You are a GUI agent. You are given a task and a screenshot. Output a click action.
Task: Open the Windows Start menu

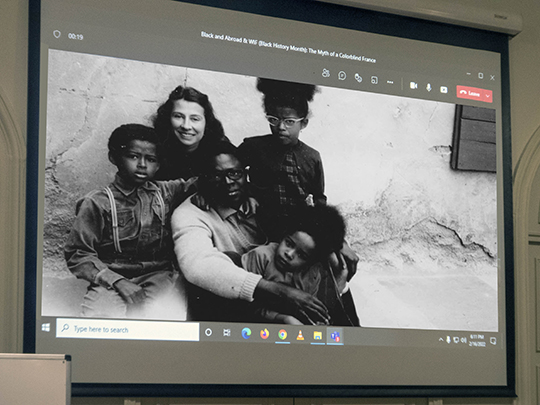tap(46, 327)
